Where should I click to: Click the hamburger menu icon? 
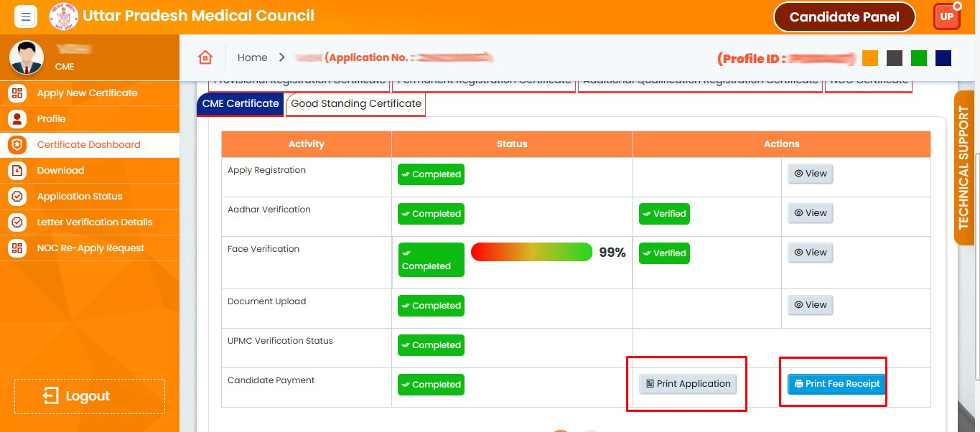[25, 17]
